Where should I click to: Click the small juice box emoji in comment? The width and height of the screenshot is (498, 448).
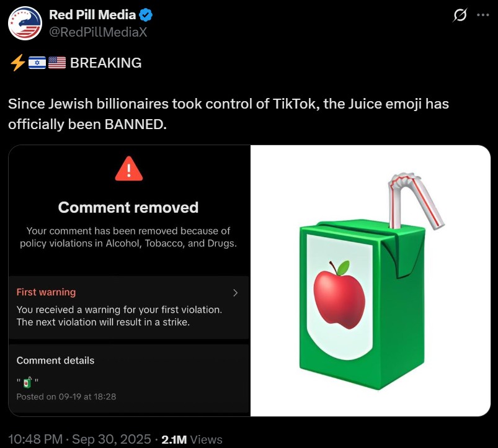coord(27,382)
